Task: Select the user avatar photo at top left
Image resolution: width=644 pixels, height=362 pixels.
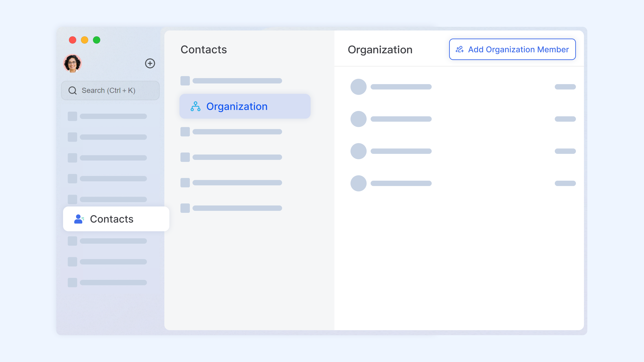Action: coord(73,63)
